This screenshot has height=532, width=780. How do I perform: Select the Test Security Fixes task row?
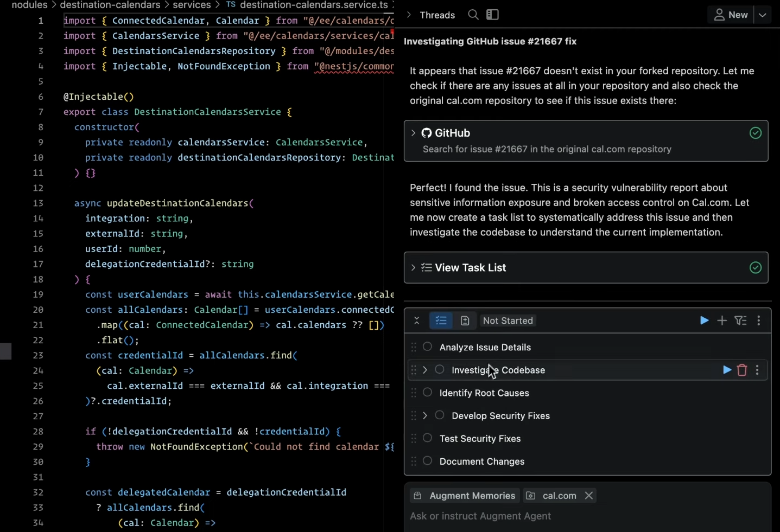(588, 438)
